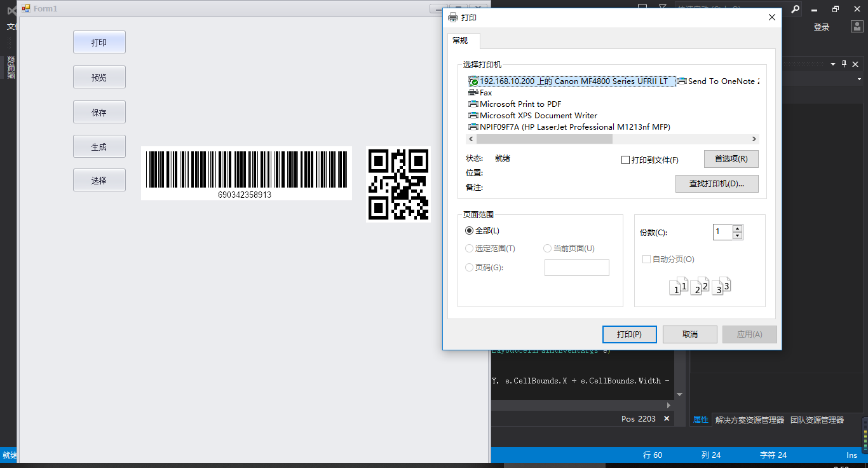Click 字符 24 in status bar
The height and width of the screenshot is (468, 868).
(x=773, y=455)
